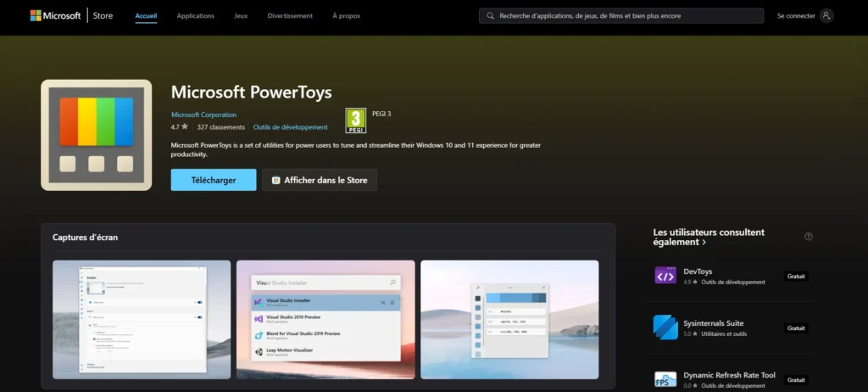Click the help question mark icon
The width and height of the screenshot is (868, 392).
click(808, 237)
